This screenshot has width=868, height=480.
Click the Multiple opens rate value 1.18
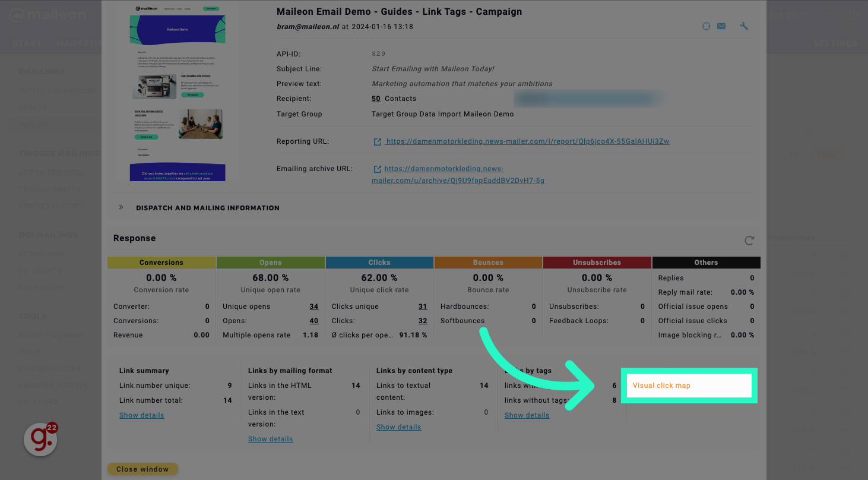[x=311, y=335]
